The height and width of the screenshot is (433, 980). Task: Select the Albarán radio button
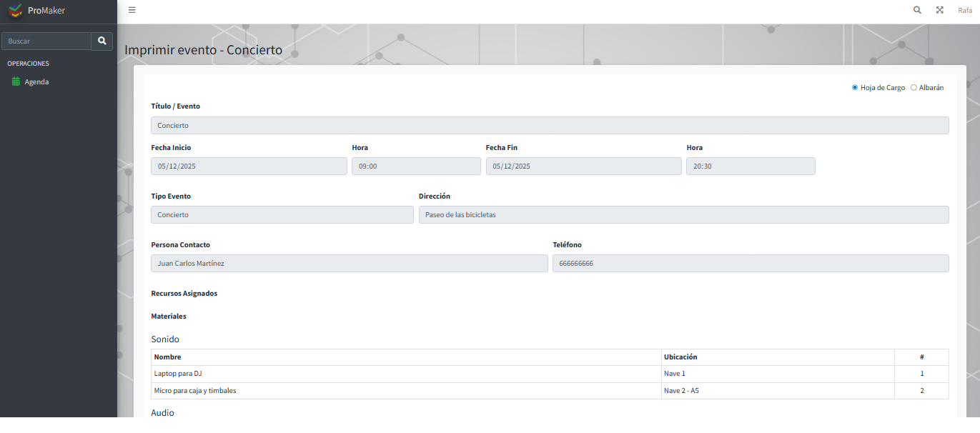click(x=914, y=88)
